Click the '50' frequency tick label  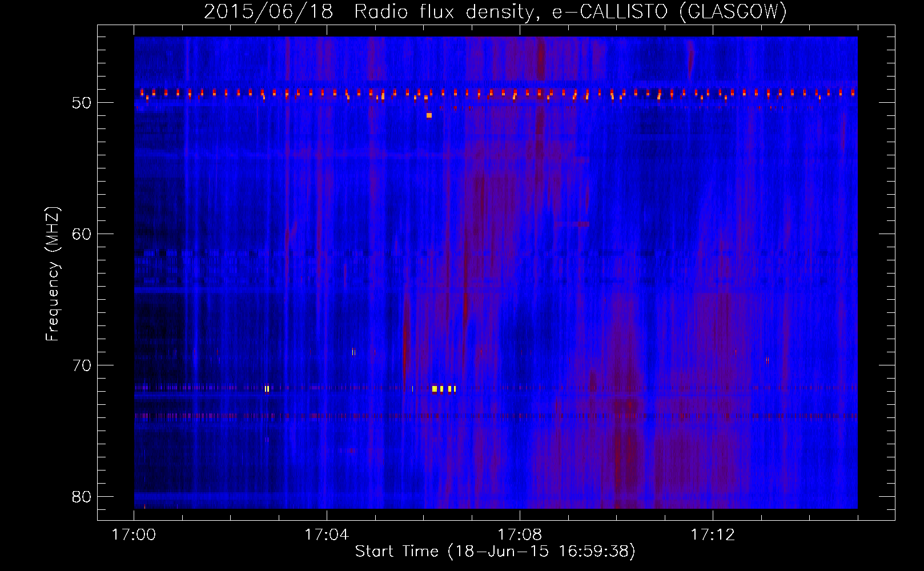82,103
